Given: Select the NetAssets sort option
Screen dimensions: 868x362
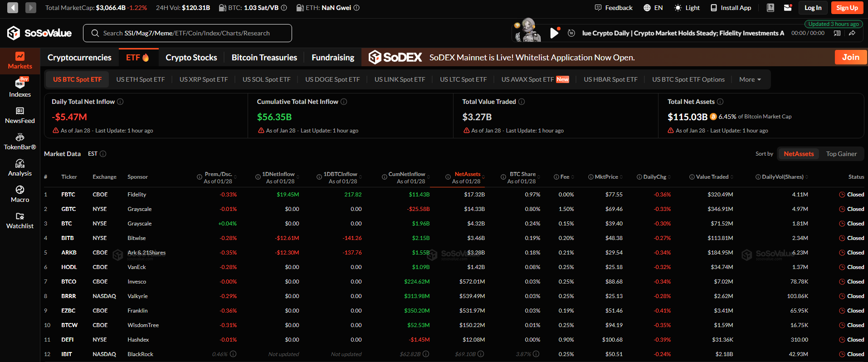Looking at the screenshot, I should 799,154.
